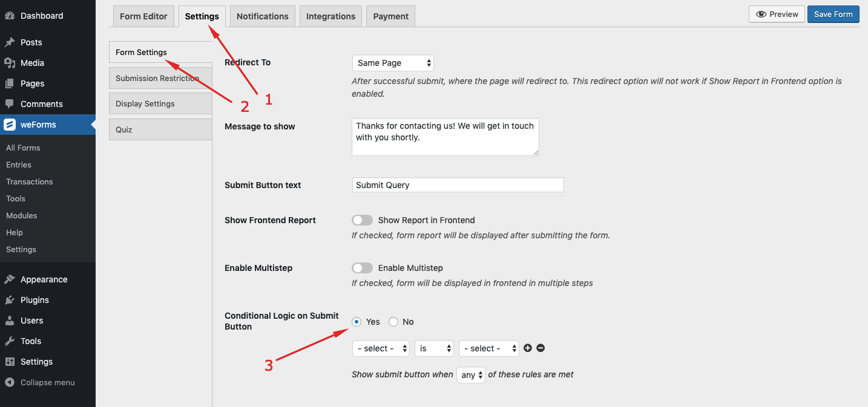Add a new conditional logic rule with plus icon

[x=527, y=348]
